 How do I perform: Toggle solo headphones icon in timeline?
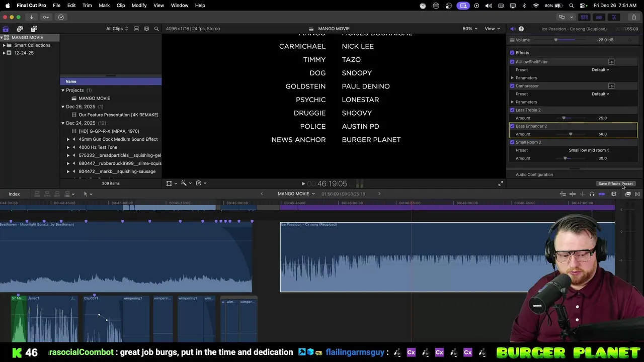(x=592, y=194)
